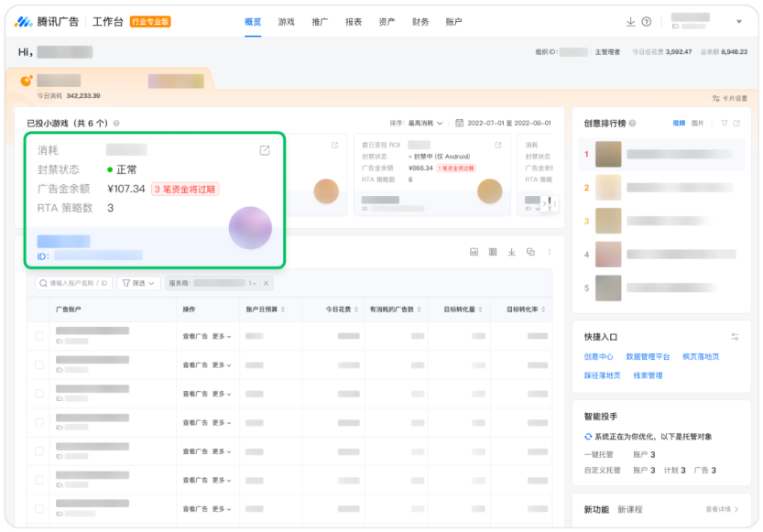The width and height of the screenshot is (763, 532).
Task: Tick the checkbox of the second ad account row
Action: click(x=39, y=364)
